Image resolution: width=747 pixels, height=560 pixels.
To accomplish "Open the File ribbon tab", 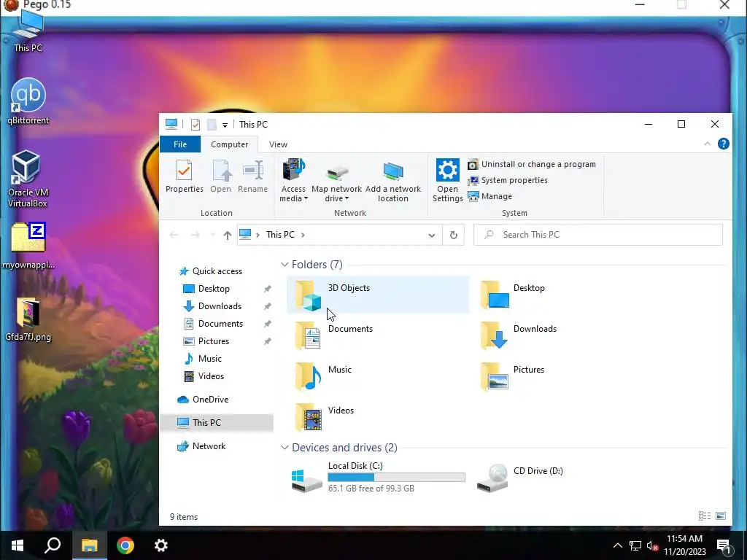I will (x=180, y=144).
